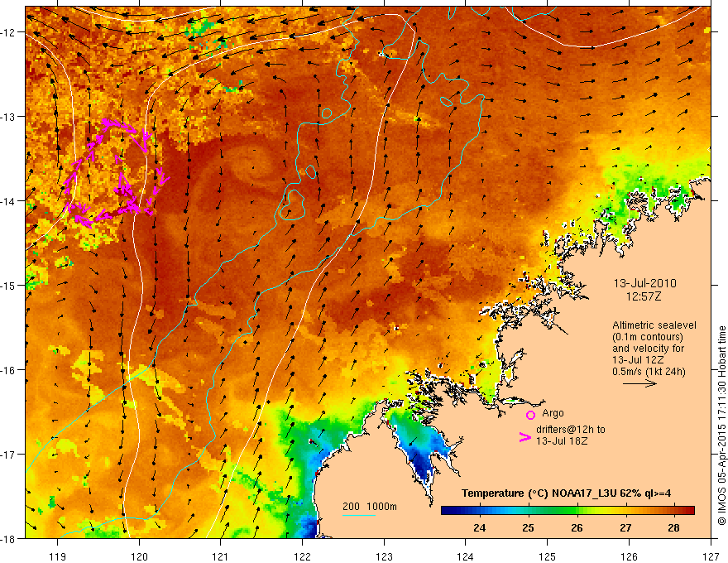Click the longitude axis label 126

pyautogui.click(x=629, y=556)
